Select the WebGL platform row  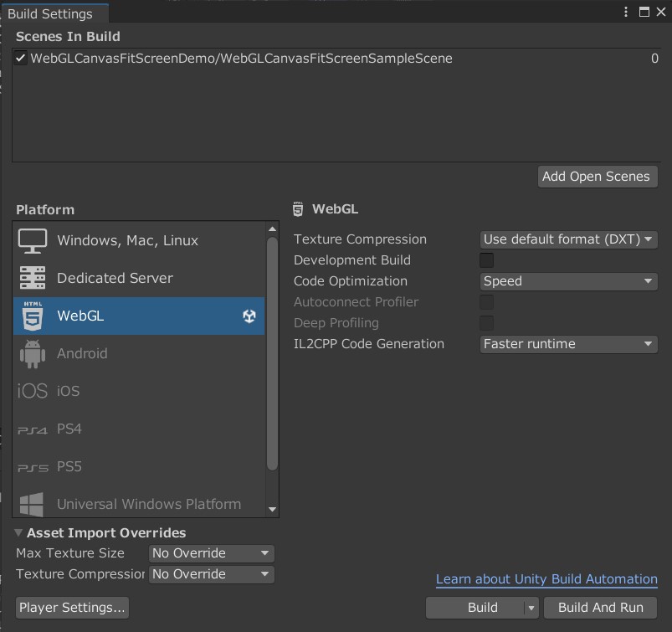[139, 316]
